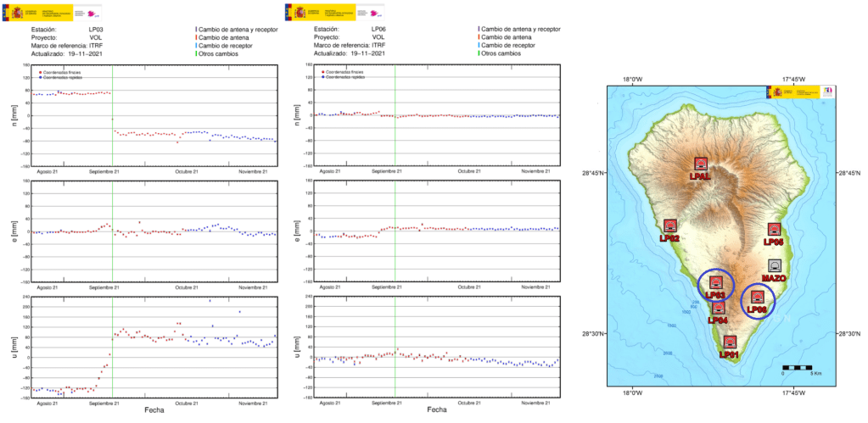Select the LP01 station marker at southern tip
This screenshot has height=423, width=868.
point(730,342)
